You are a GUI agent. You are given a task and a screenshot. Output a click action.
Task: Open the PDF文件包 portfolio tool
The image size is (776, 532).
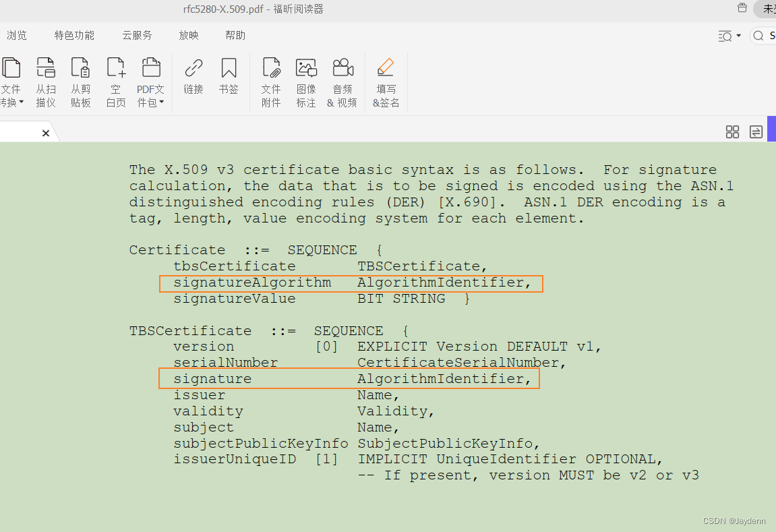pyautogui.click(x=150, y=82)
